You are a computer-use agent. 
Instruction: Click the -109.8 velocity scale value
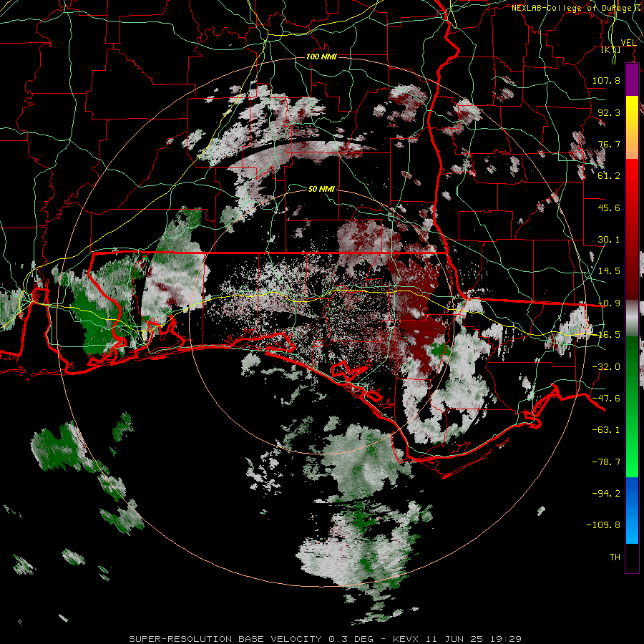pyautogui.click(x=603, y=525)
